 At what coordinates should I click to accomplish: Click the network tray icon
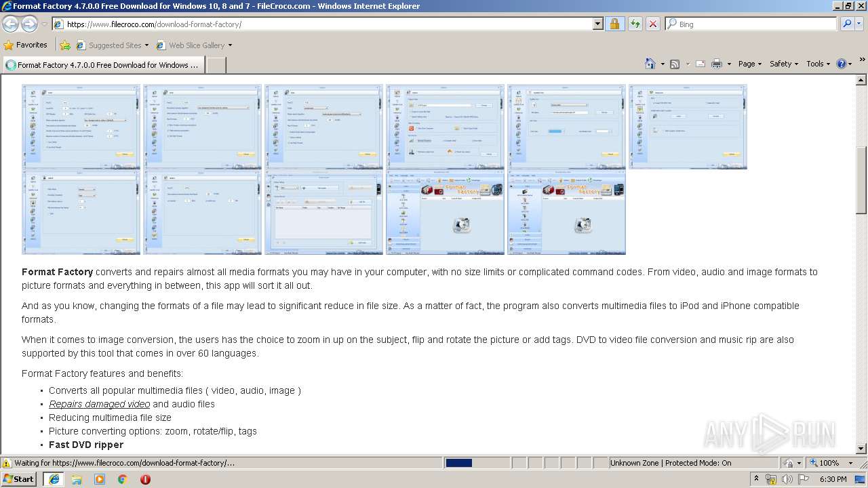771,479
